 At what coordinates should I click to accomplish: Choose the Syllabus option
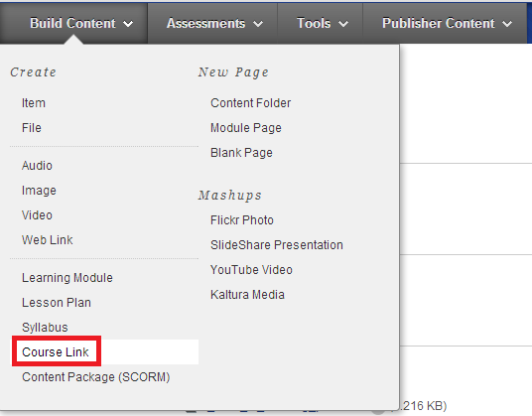pos(45,327)
